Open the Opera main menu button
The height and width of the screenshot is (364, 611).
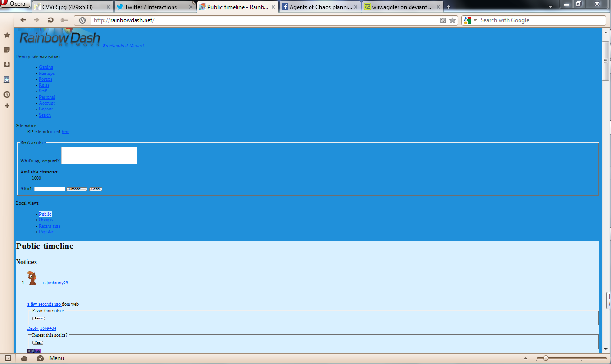(x=15, y=4)
